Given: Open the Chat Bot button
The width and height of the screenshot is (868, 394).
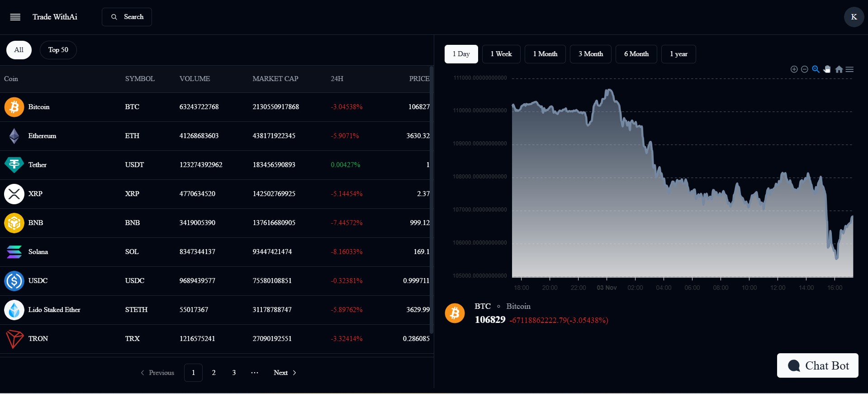Looking at the screenshot, I should point(818,365).
